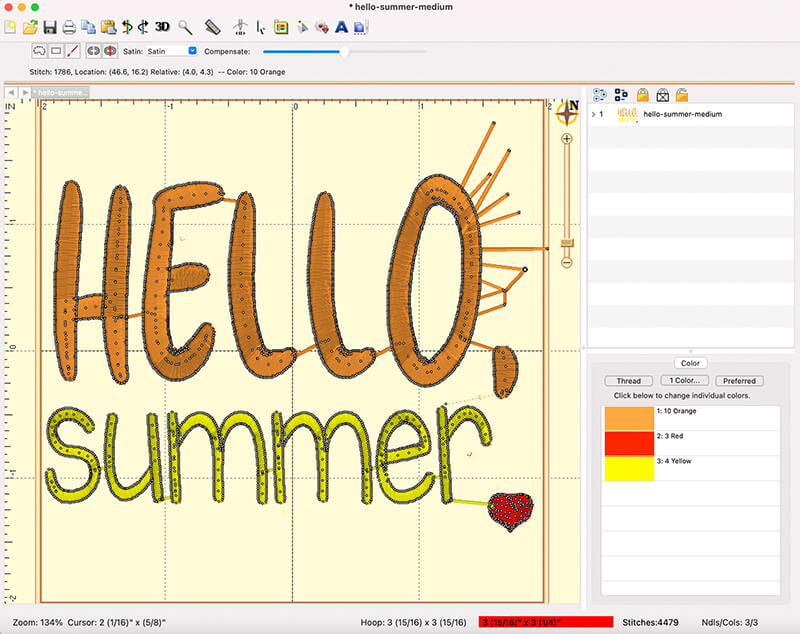The height and width of the screenshot is (634, 800).
Task: Click the 10 Orange color swatch
Action: [x=628, y=417]
